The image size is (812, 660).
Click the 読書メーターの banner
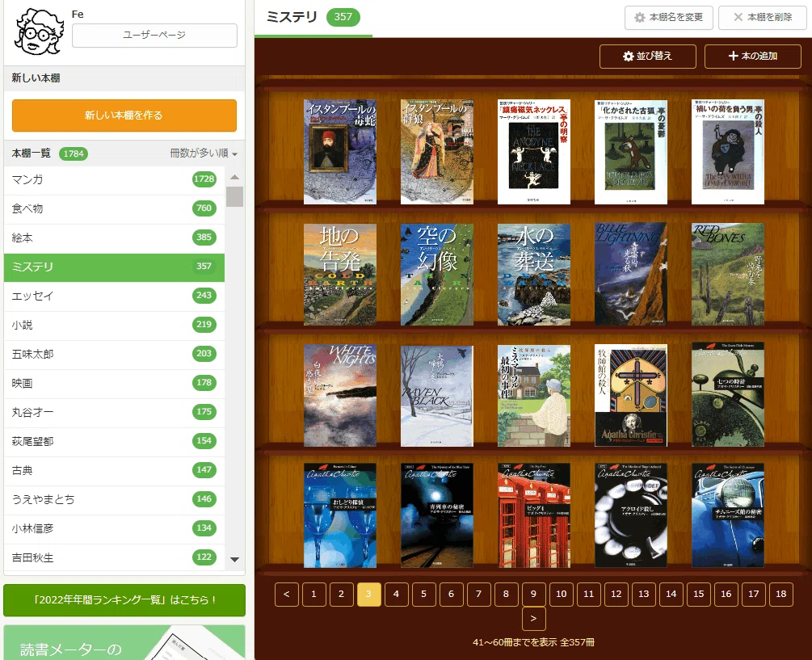[x=124, y=642]
